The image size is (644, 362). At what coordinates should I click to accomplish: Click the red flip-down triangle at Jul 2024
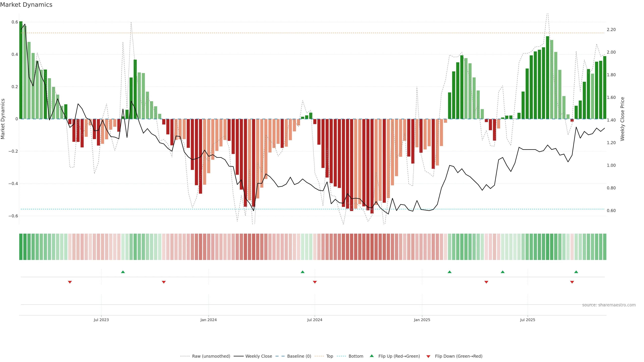click(315, 282)
